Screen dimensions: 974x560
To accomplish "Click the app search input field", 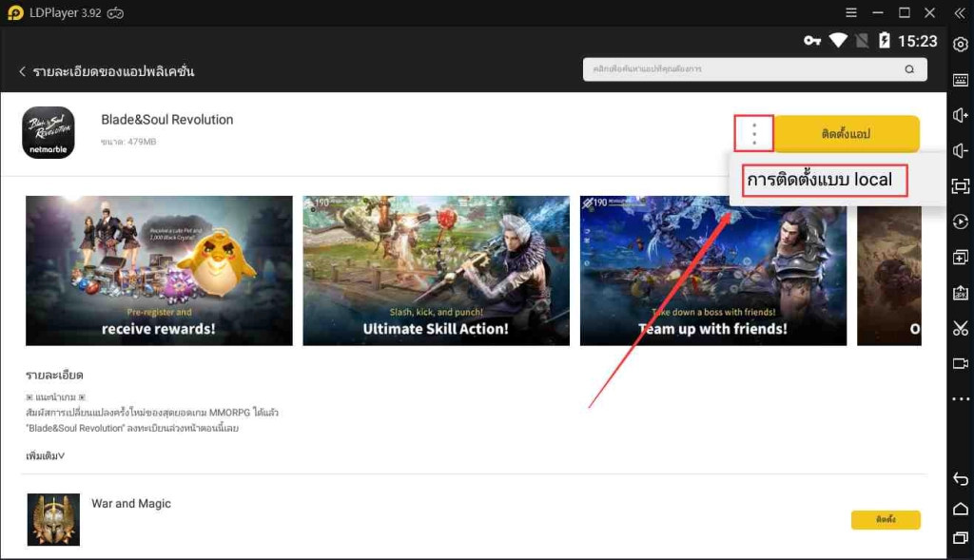I will click(x=754, y=69).
